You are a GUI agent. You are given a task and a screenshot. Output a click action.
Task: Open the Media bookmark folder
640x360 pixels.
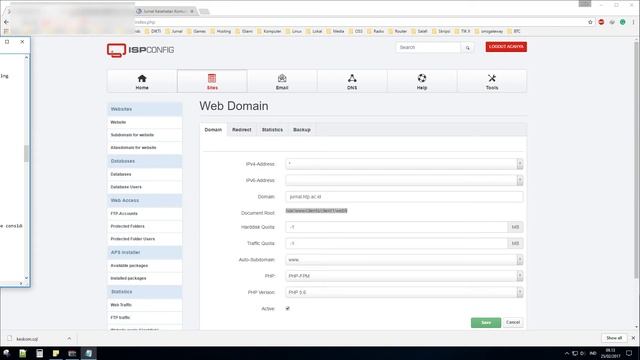[336, 31]
